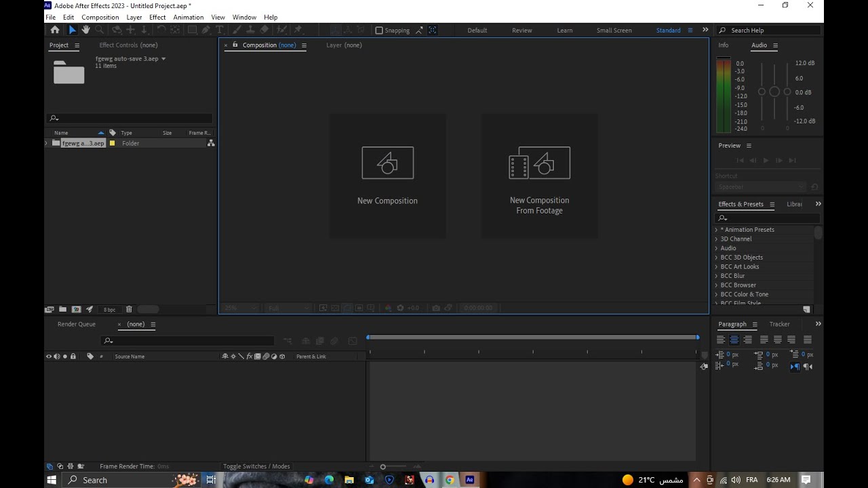Click new composition icon at Project panel bottom
Image resolution: width=868 pixels, height=488 pixels.
coord(76,309)
